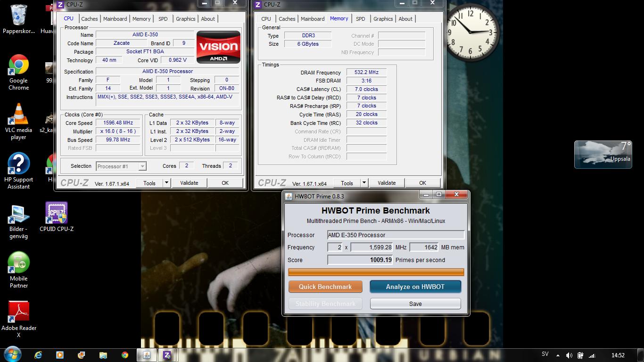Click OK in right CPU-Z window
644x362 pixels.
tap(422, 183)
